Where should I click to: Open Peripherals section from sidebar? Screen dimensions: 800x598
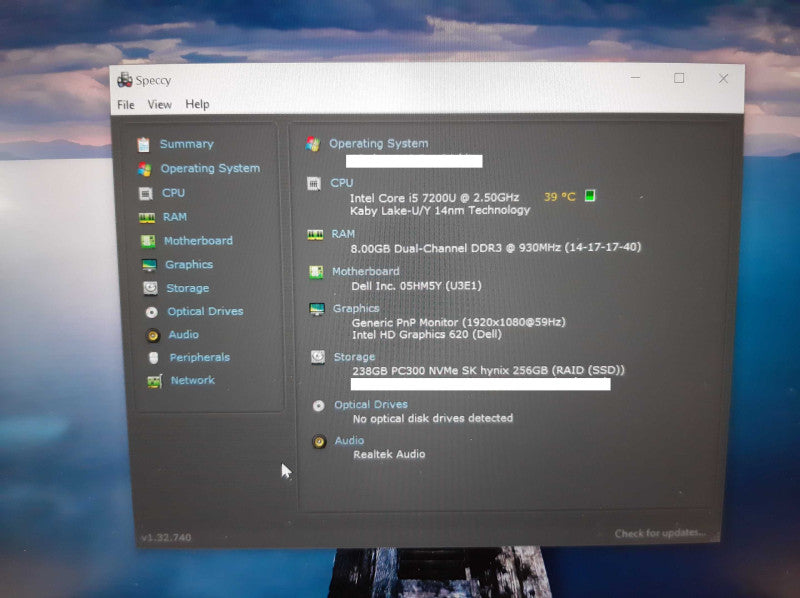(200, 357)
